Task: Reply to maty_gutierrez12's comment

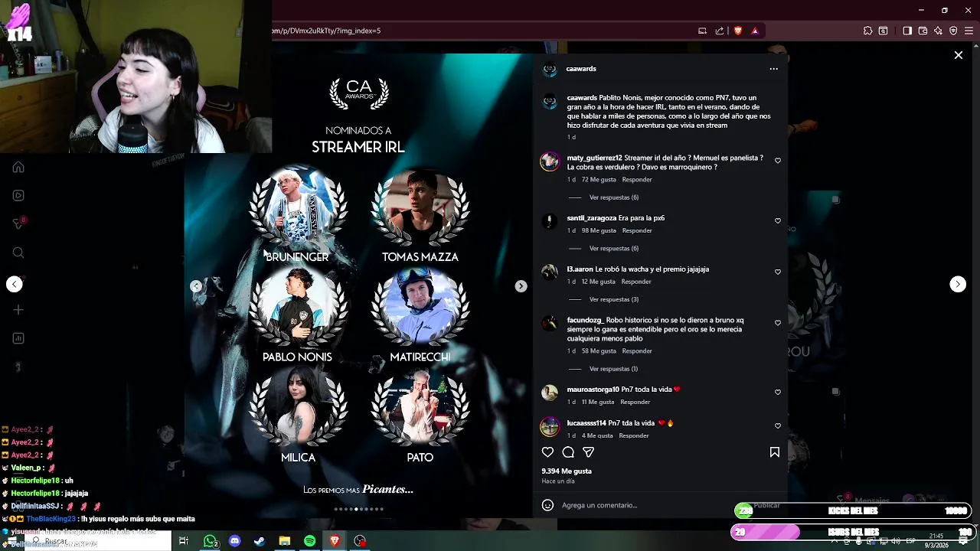Action: coord(637,180)
